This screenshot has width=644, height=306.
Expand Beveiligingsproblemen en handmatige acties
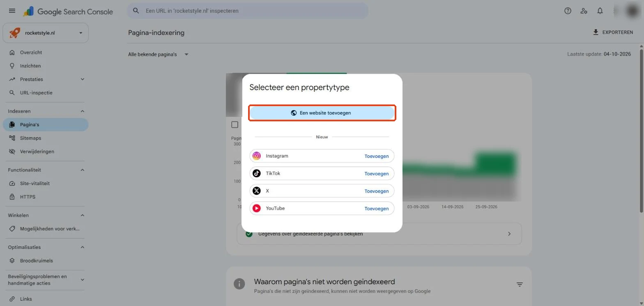[82, 280]
